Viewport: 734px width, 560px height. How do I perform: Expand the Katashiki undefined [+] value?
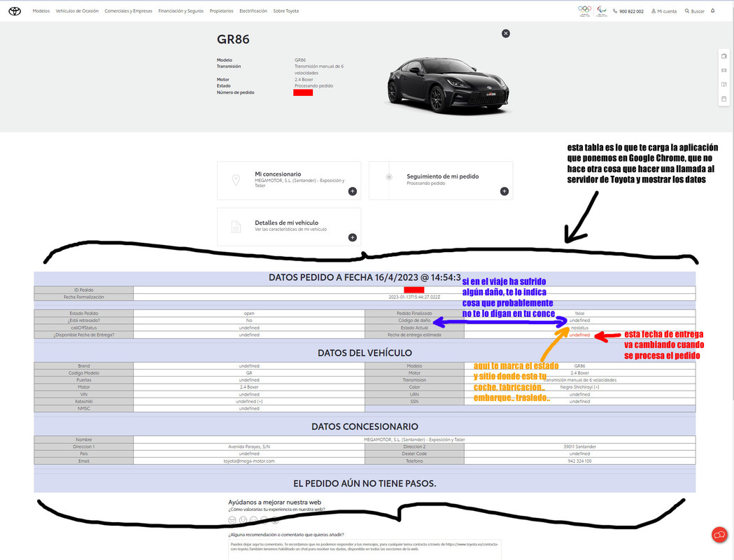pos(249,401)
